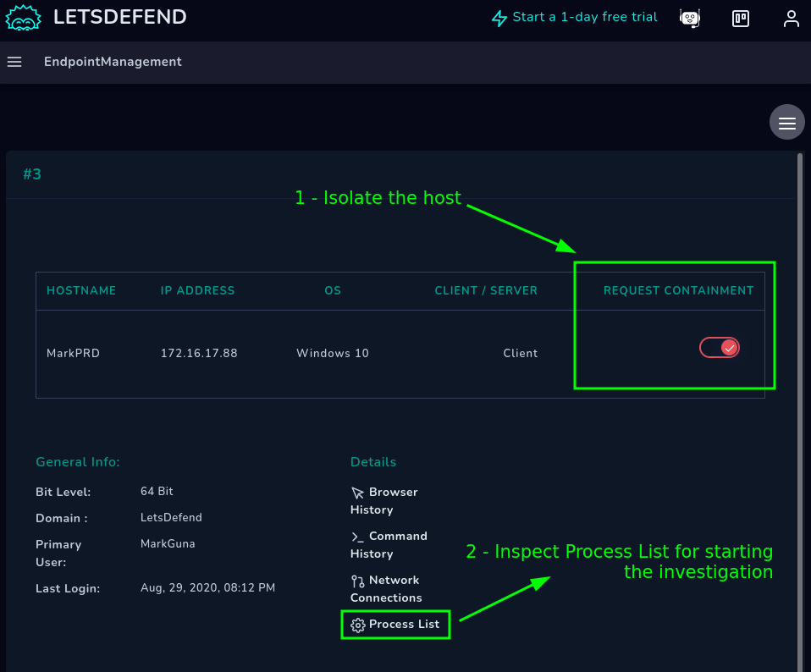Open the board icon in header

click(x=741, y=18)
